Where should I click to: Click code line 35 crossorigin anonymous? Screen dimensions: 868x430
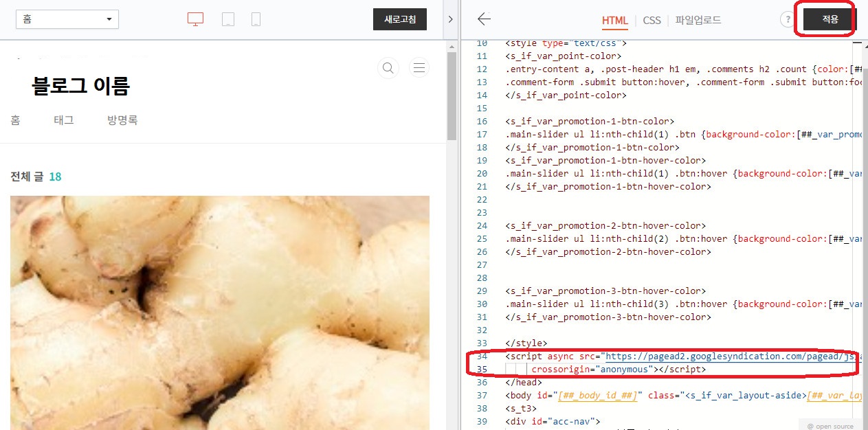point(619,369)
